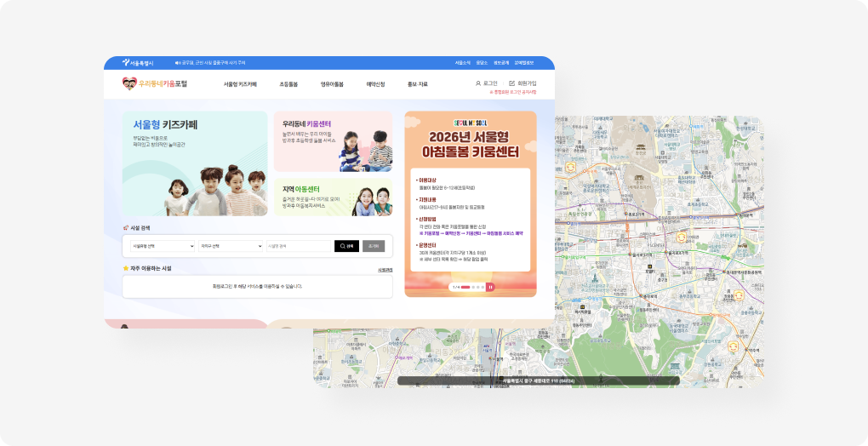Image resolution: width=868 pixels, height=446 pixels.
Task: Open the 지역아동센터 banner card
Action: [334, 197]
